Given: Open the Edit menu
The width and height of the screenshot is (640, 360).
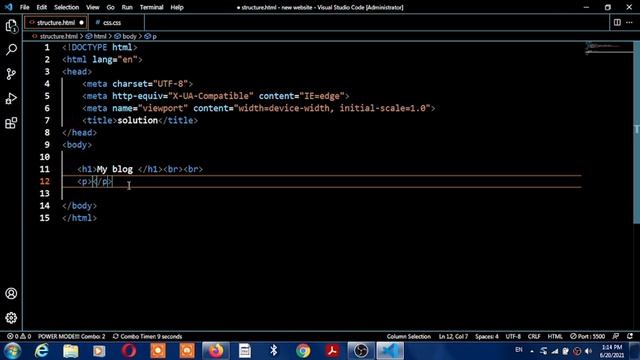Looking at the screenshot, I should 42,7.
